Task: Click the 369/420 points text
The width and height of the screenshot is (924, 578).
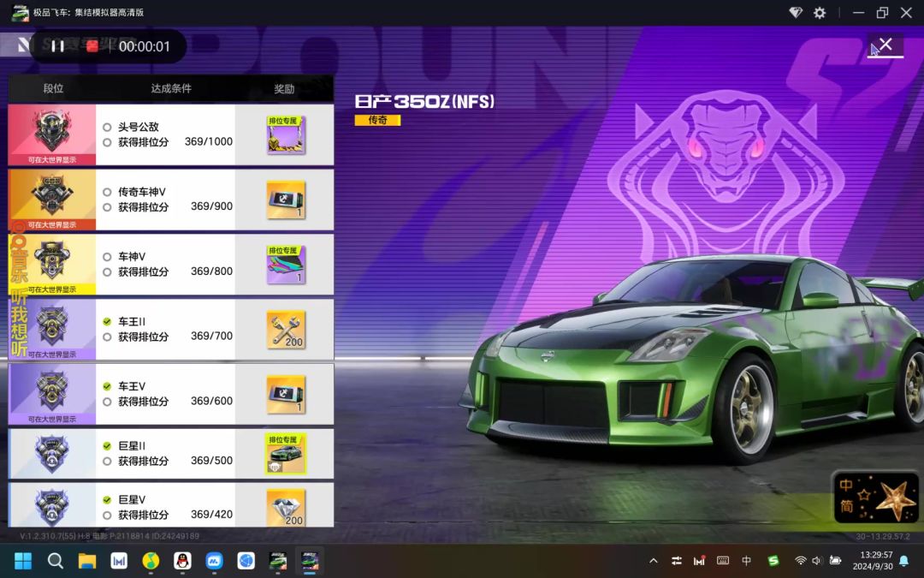Action: pos(211,515)
